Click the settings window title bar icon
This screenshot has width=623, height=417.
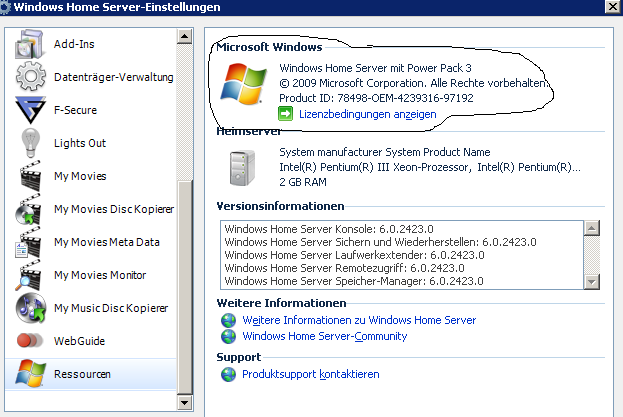pos(5,7)
